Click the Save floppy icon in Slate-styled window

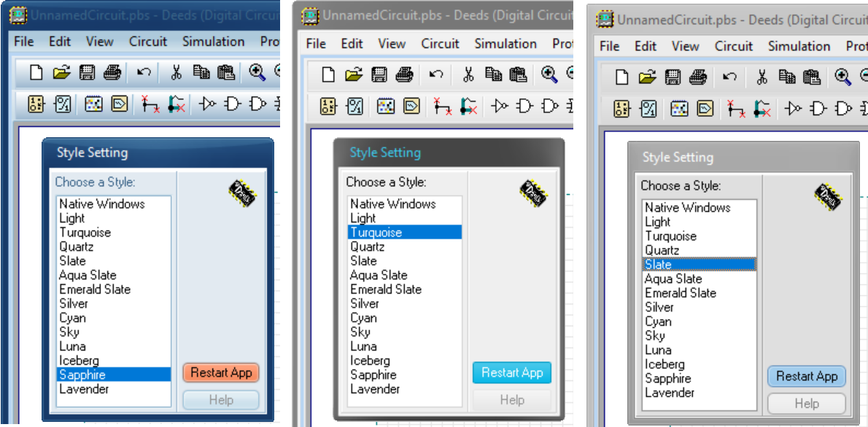673,77
